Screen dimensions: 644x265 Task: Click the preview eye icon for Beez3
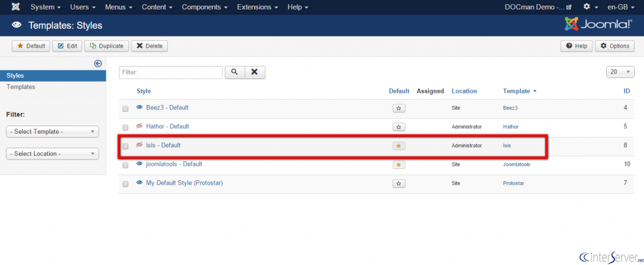pyautogui.click(x=140, y=107)
